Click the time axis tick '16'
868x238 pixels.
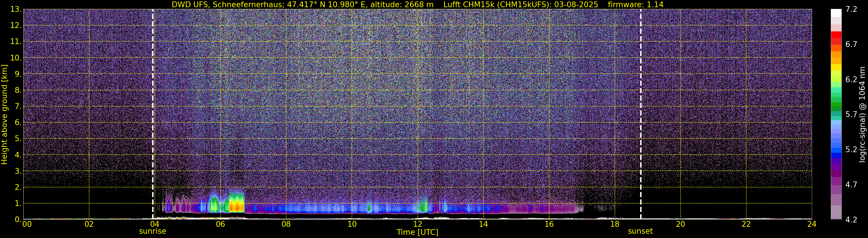(549, 224)
